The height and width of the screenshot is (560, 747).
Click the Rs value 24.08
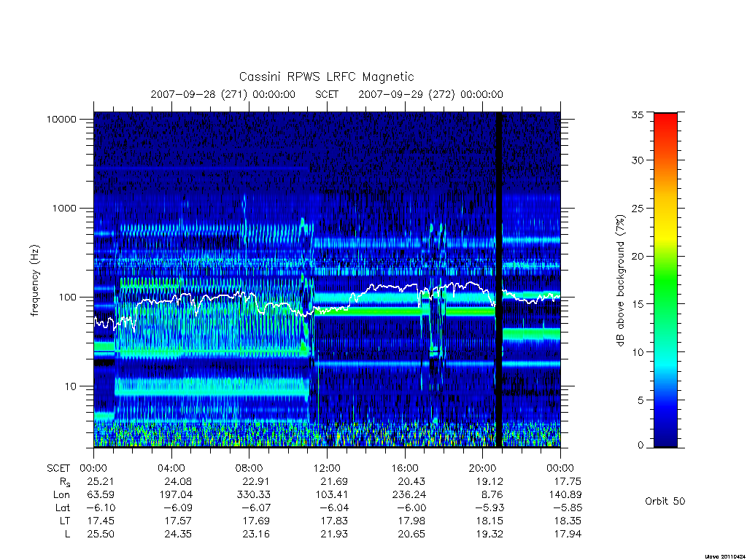tap(178, 481)
